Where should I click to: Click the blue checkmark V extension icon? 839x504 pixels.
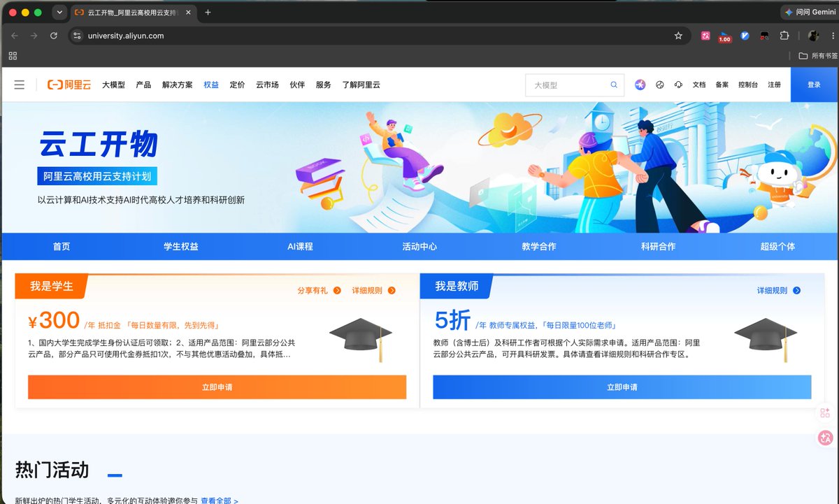pos(745,36)
